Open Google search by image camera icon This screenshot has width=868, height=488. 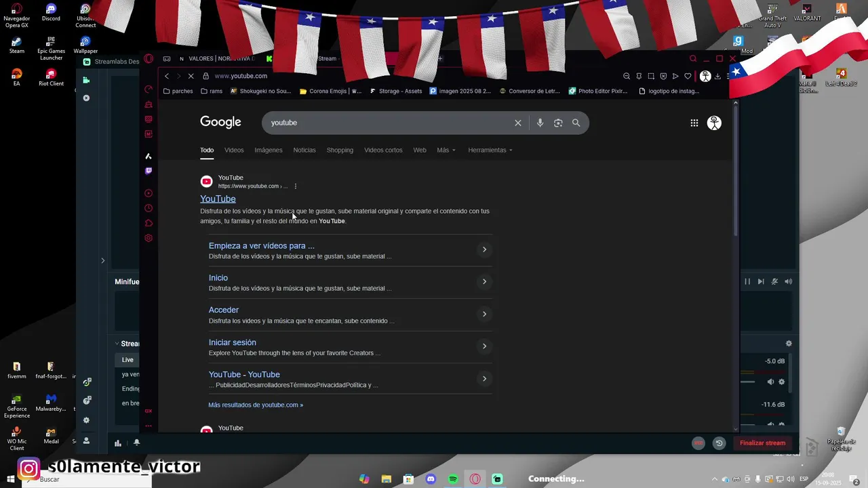[x=558, y=123]
